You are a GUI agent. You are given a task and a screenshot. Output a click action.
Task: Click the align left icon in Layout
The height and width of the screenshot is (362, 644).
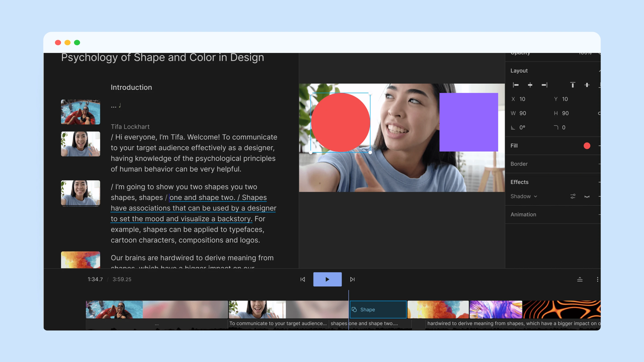[x=515, y=85]
